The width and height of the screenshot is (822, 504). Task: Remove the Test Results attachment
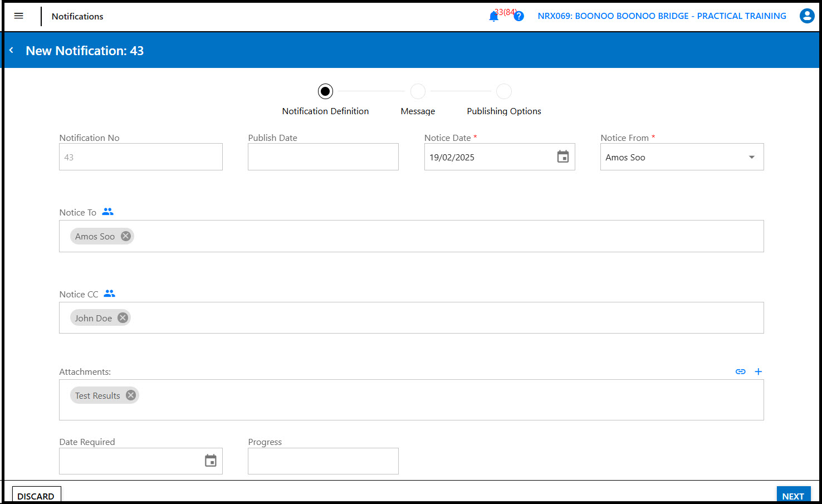pyautogui.click(x=131, y=395)
